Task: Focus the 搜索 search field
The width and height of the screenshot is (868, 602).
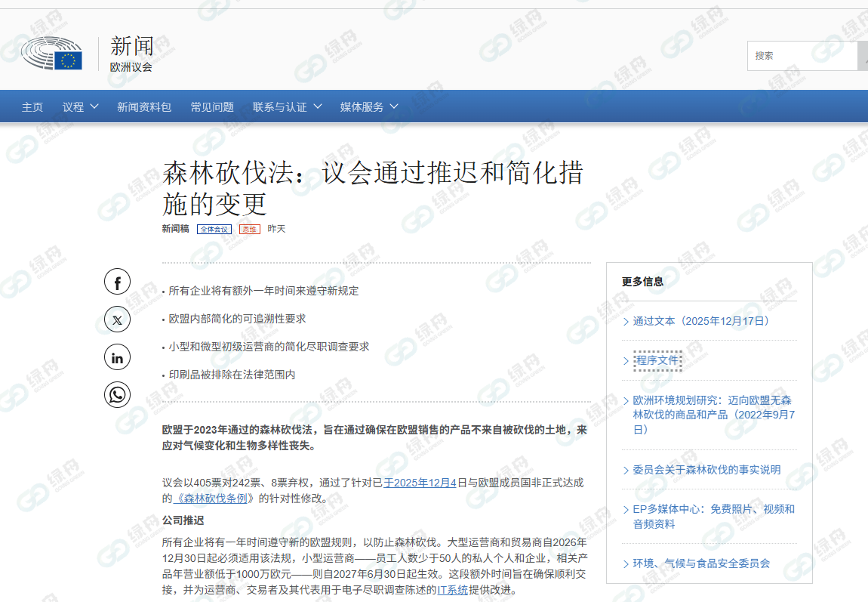Action: pyautogui.click(x=802, y=55)
